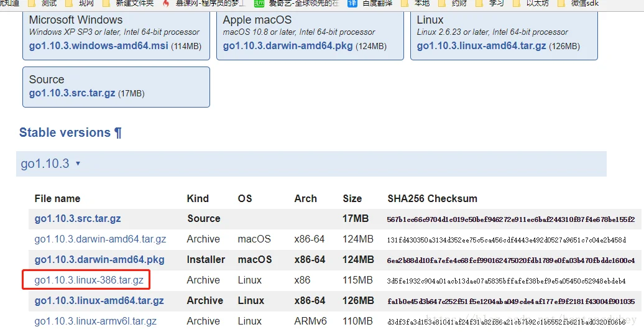
Task: Click the pilcrow anchor after Stable versions
Action: [x=118, y=132]
